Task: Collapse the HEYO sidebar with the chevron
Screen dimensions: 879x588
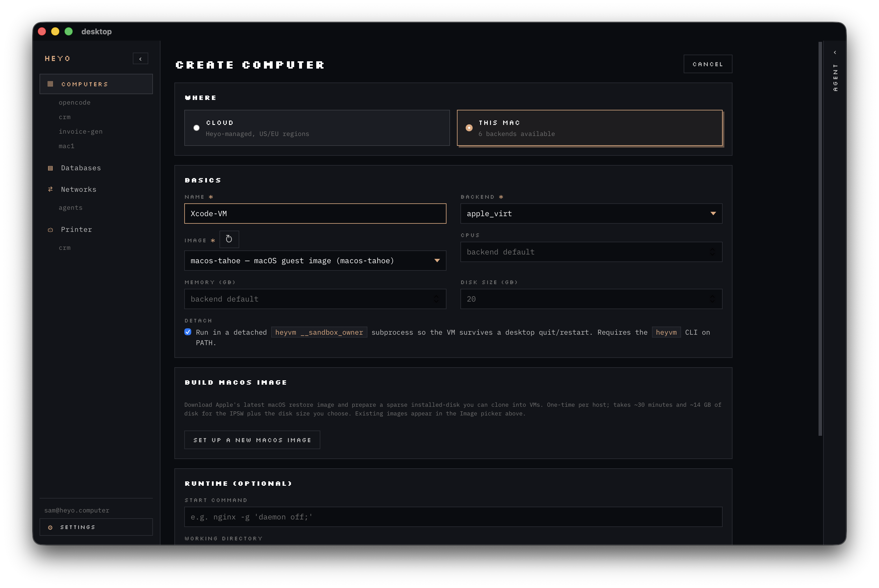Action: pyautogui.click(x=140, y=58)
